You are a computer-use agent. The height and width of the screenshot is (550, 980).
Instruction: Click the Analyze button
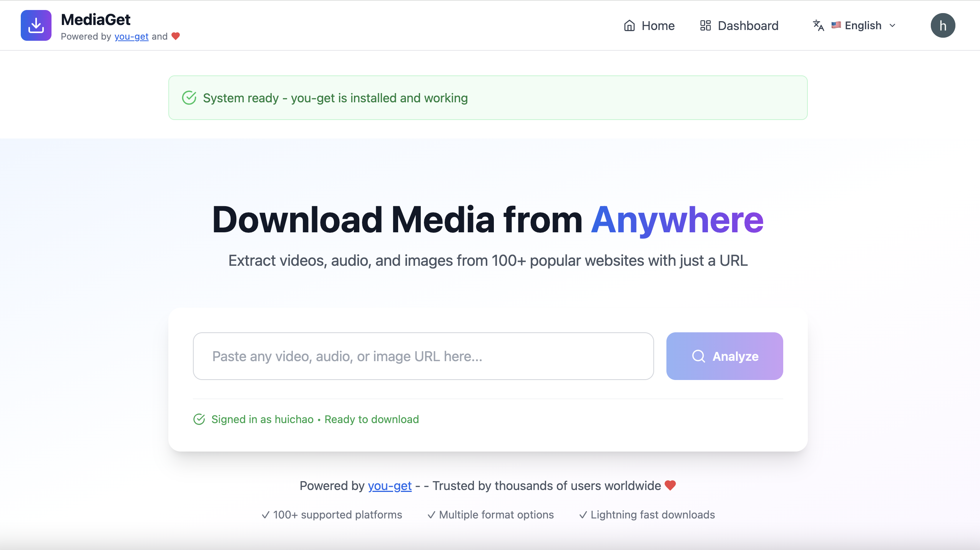click(724, 356)
